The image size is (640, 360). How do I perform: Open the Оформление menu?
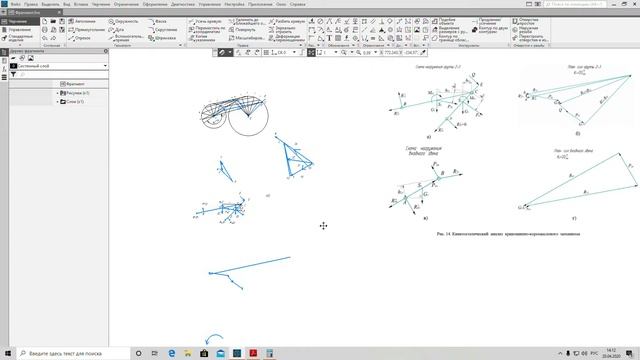pos(155,4)
